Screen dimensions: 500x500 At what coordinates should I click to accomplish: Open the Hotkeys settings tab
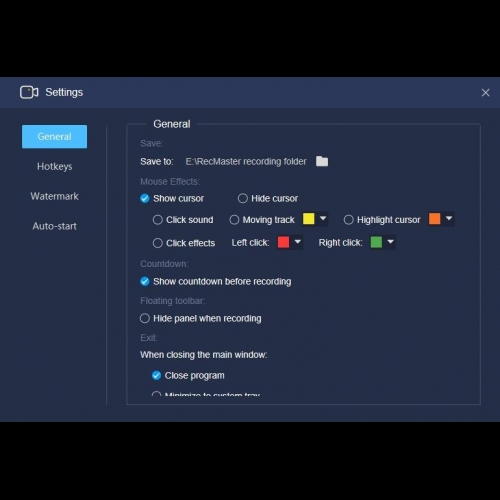55,166
